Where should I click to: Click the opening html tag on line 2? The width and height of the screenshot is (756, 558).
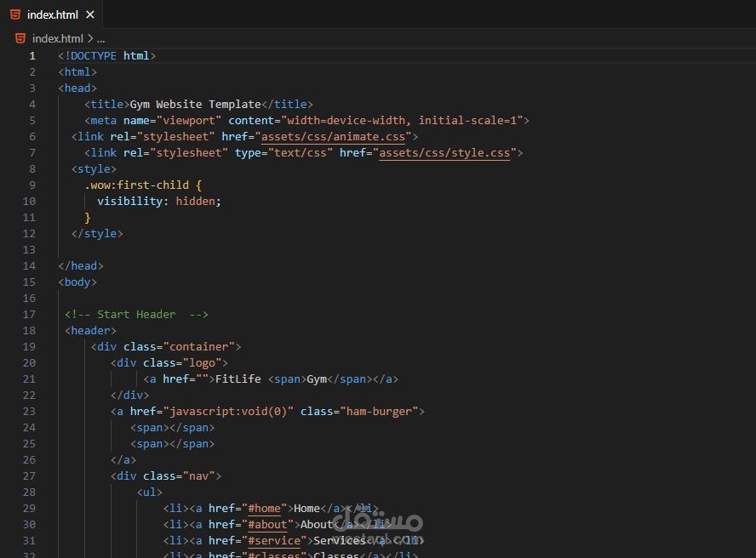[77, 71]
